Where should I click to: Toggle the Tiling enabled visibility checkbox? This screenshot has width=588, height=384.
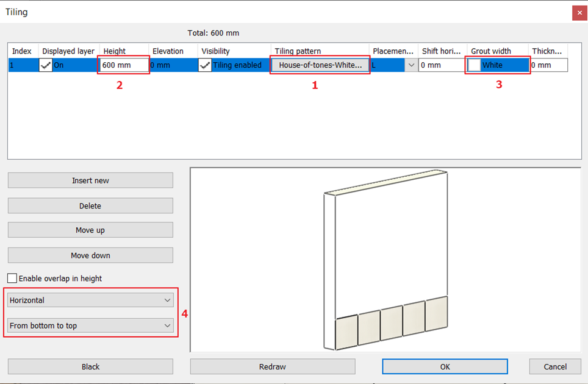click(206, 65)
